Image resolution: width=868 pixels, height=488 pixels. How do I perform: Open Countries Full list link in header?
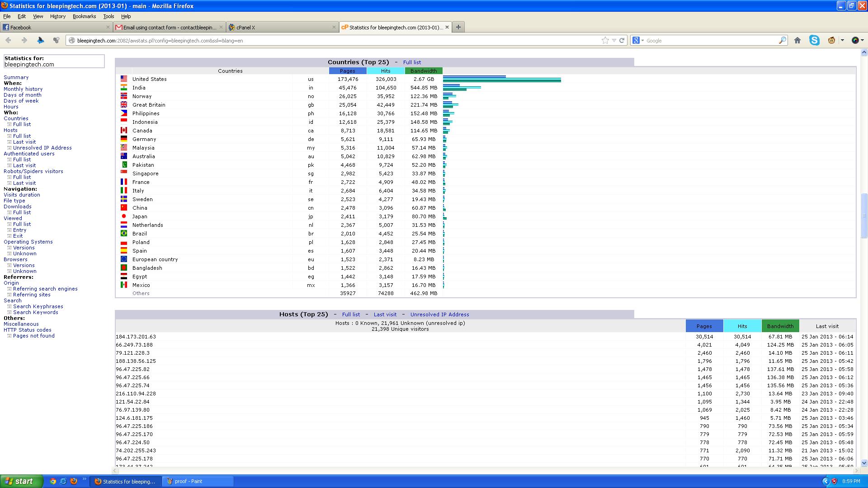[412, 62]
